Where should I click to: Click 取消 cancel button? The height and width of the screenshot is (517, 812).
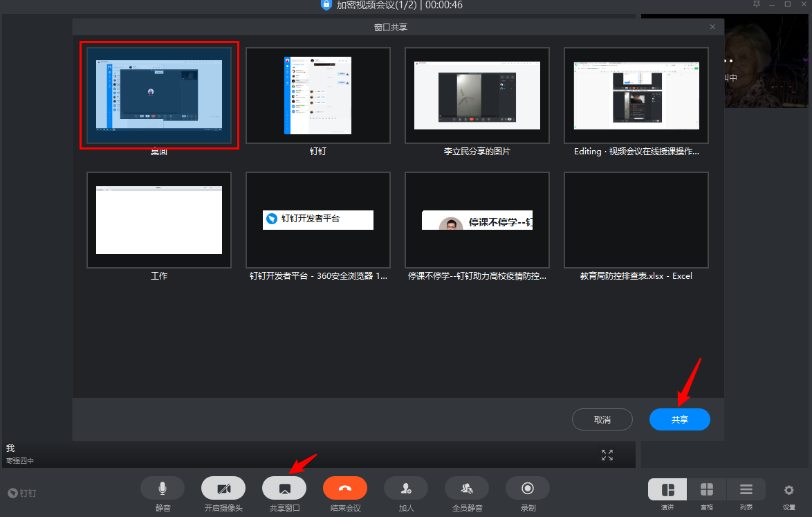(602, 419)
